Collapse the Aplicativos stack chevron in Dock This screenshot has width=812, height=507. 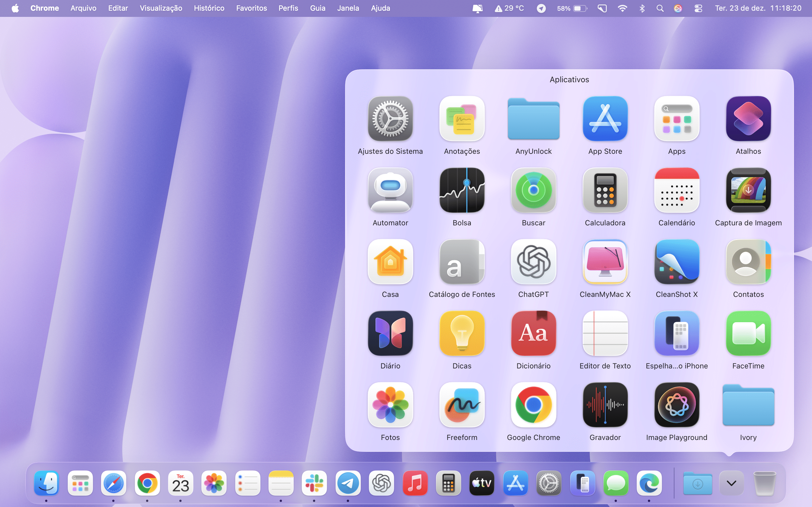(731, 483)
